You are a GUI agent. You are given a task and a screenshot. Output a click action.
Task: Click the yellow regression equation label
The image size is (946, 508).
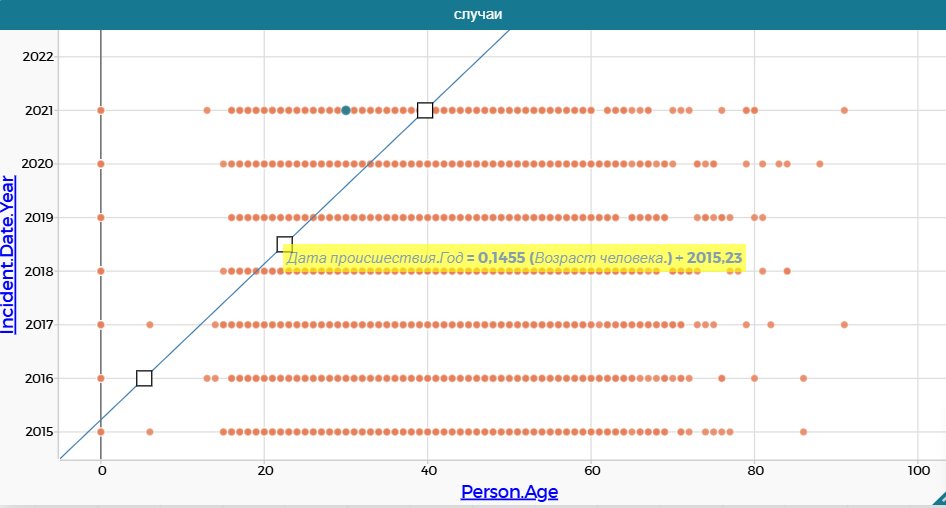(514, 258)
